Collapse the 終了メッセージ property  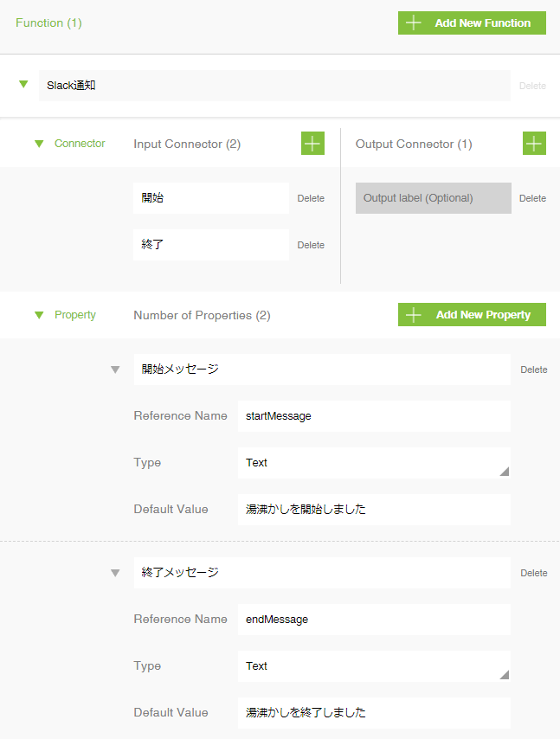click(x=114, y=573)
